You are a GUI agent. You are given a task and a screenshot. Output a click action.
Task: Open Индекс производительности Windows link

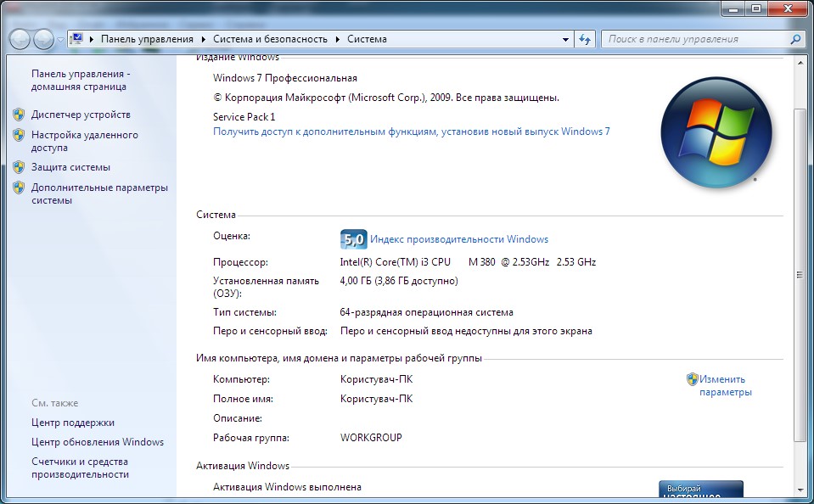(459, 239)
